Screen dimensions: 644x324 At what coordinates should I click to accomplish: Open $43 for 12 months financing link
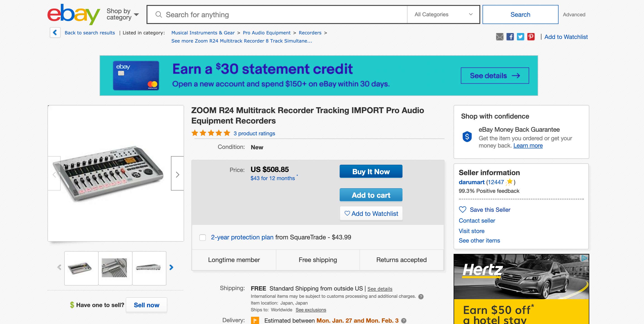[x=272, y=178]
